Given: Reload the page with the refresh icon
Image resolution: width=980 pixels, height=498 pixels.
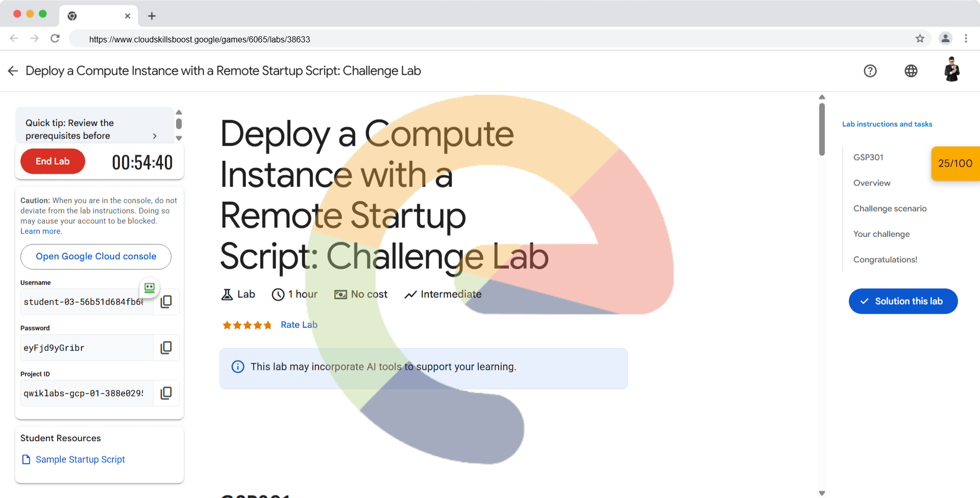Looking at the screenshot, I should (55, 38).
